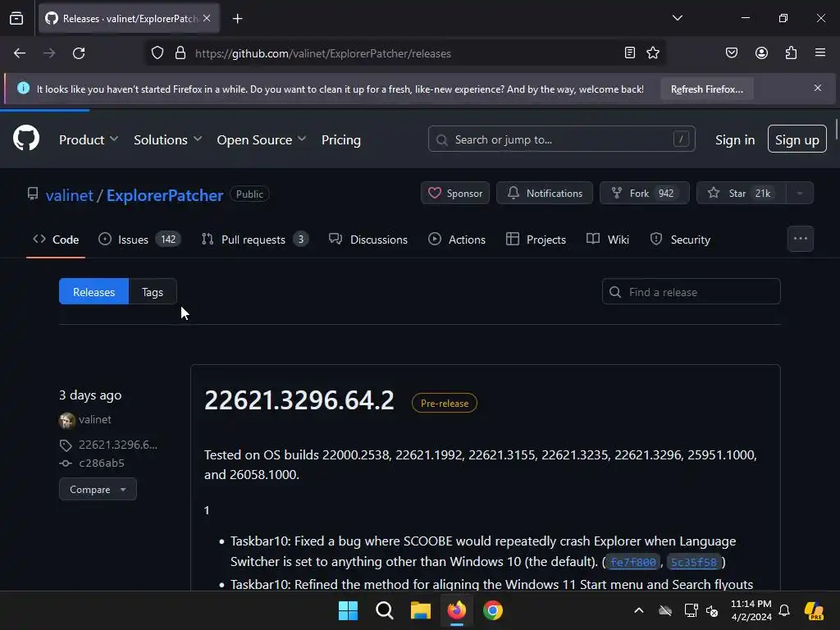Launch Google Chrome from taskbar
The width and height of the screenshot is (840, 630).
point(493,610)
